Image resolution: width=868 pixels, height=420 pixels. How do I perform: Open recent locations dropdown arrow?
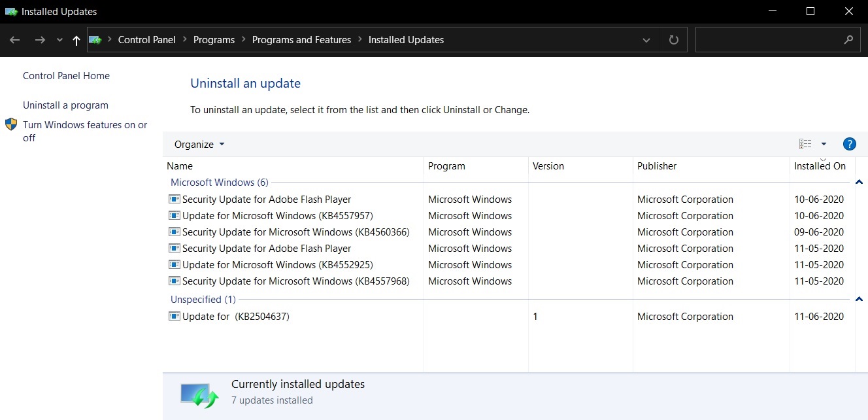pos(59,41)
